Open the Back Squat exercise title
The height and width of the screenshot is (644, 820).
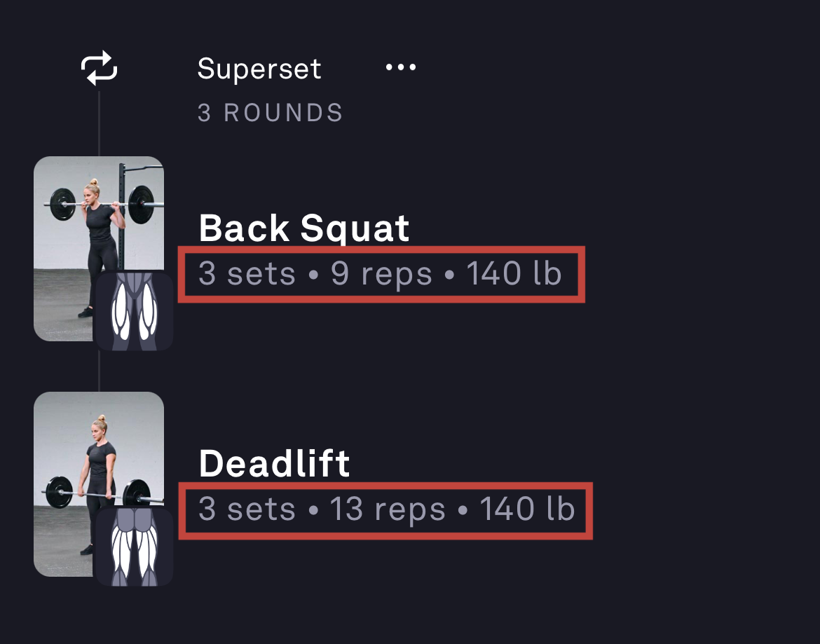(304, 228)
